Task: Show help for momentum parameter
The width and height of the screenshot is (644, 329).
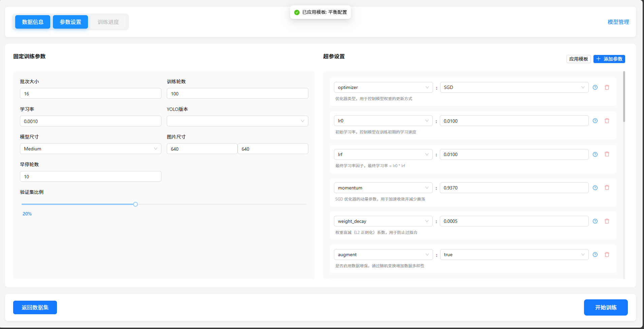Action: click(595, 188)
